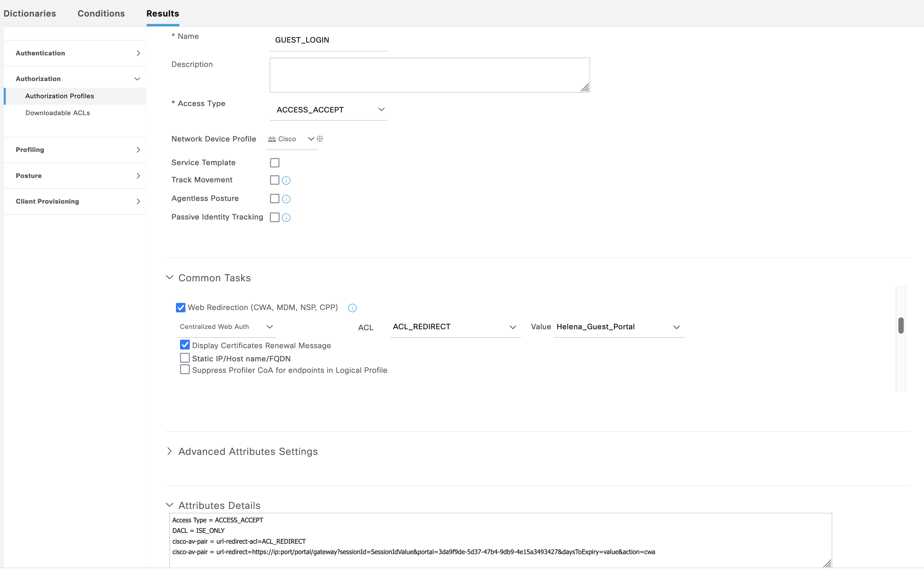Image resolution: width=924 pixels, height=570 pixels.
Task: Check Static IP/Host name/FQDN option
Action: (x=185, y=358)
